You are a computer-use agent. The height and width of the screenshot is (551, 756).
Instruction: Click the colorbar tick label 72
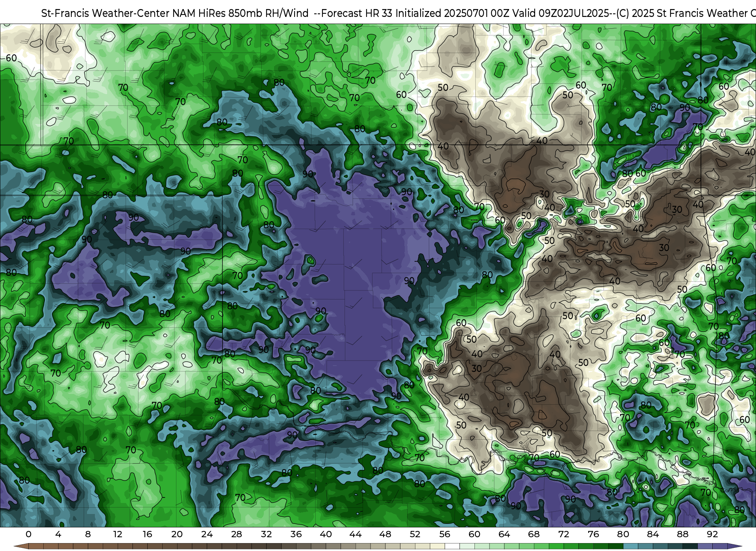pos(563,534)
